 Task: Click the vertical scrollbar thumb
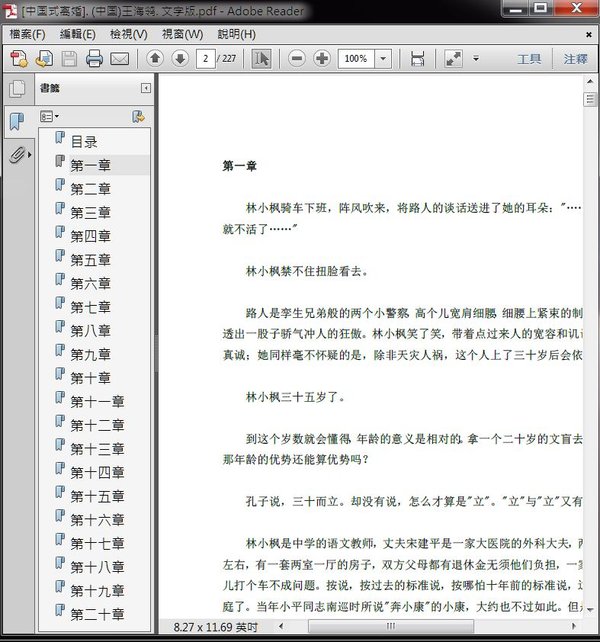point(590,99)
